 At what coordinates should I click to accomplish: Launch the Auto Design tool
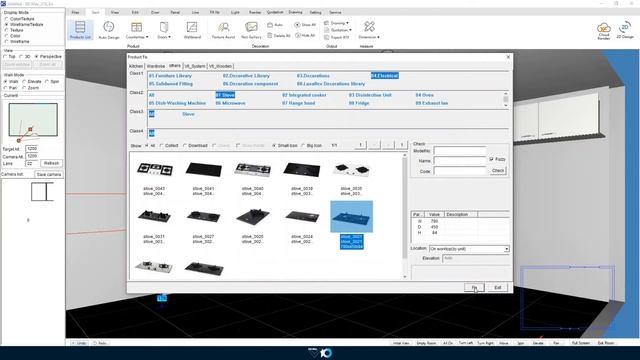109,30
